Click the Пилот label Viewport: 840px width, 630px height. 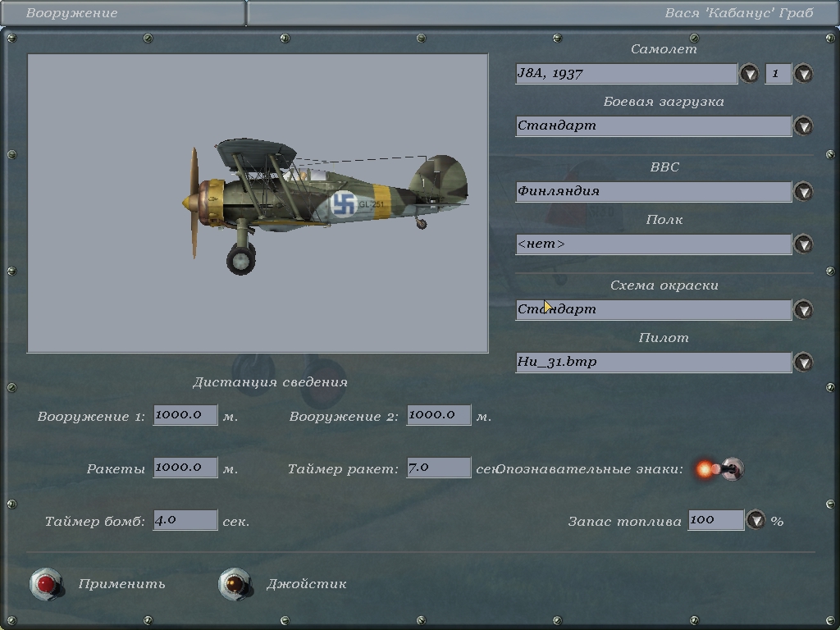coord(664,338)
